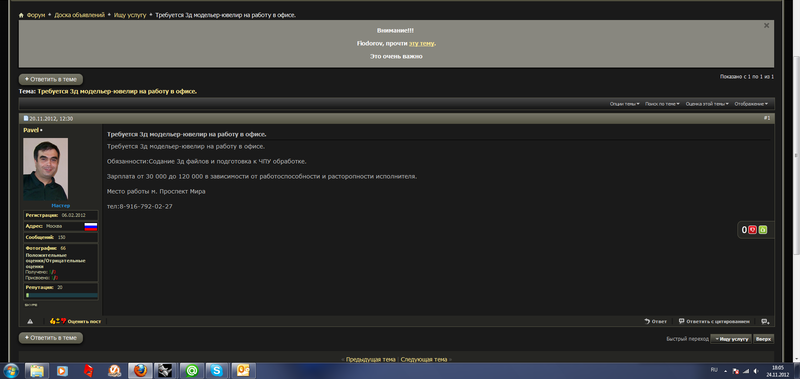800x379 pixels.
Task: Open 'Предыдущая тема' link
Action: point(370,360)
